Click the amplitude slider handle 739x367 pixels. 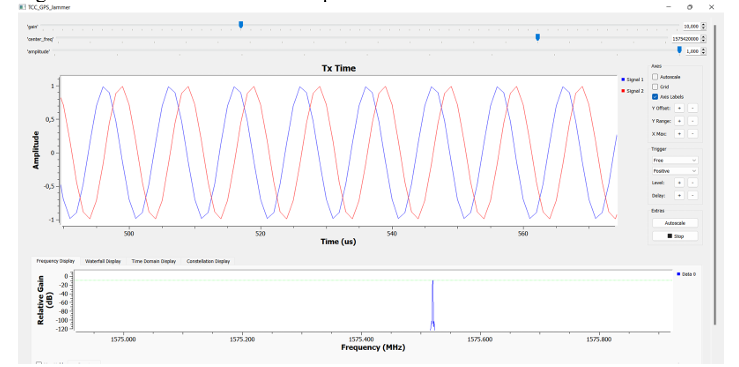pyautogui.click(x=679, y=49)
